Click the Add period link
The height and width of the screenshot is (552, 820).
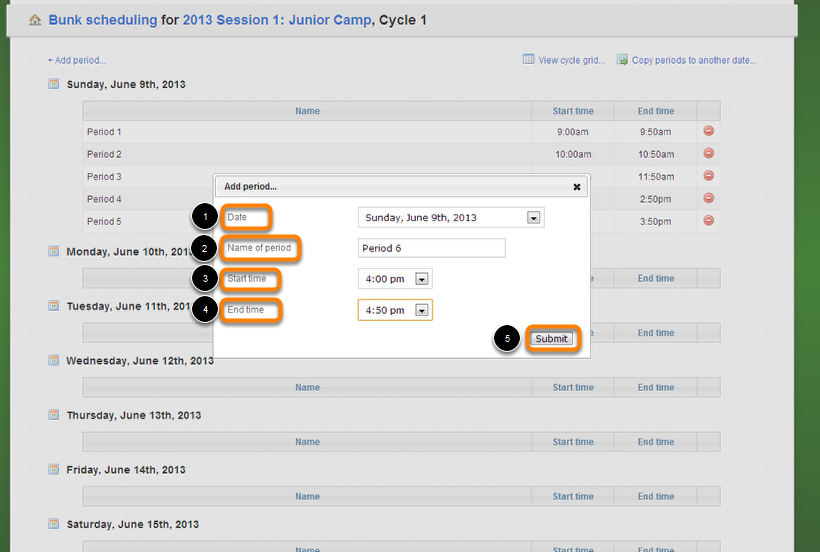pyautogui.click(x=77, y=60)
